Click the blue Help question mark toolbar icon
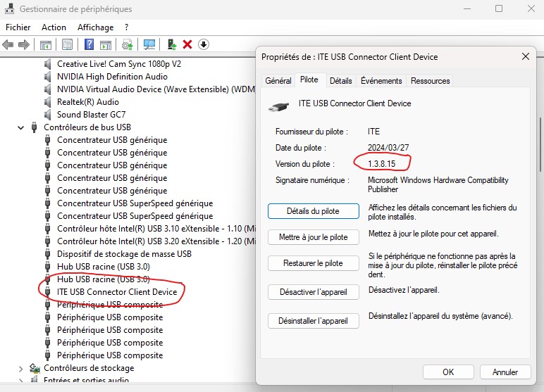Viewport: 544px width, 392px height. 89,44
